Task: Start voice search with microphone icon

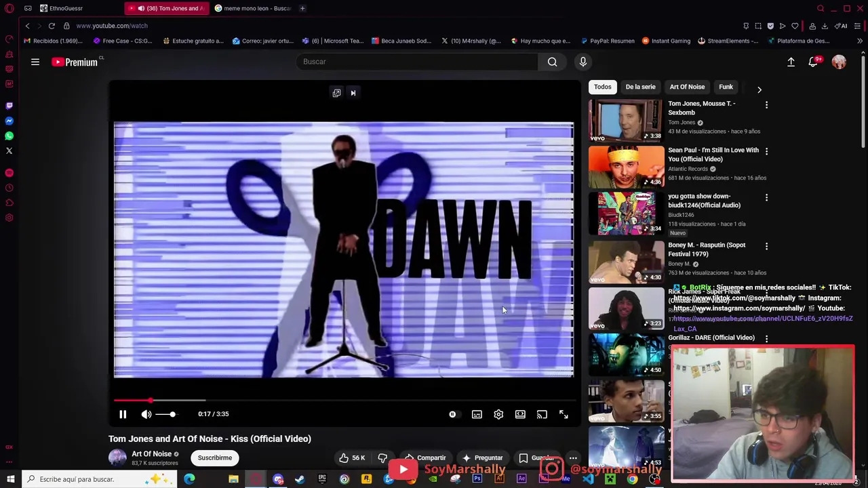Action: tap(583, 62)
